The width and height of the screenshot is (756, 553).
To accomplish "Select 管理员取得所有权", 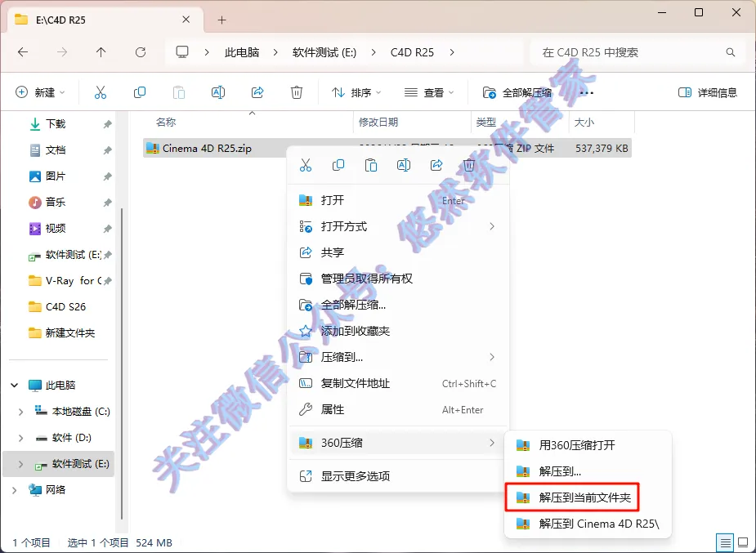I will tap(398, 279).
